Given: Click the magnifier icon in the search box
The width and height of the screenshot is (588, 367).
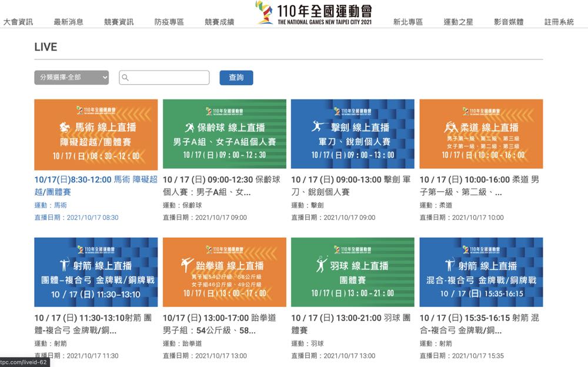Looking at the screenshot, I should (x=125, y=78).
